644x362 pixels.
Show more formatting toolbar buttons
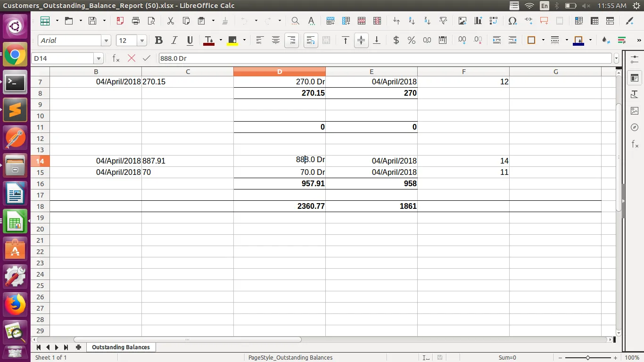tap(639, 41)
